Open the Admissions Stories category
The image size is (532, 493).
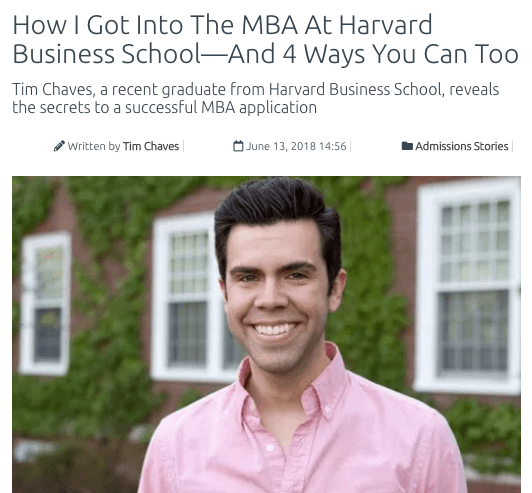coord(462,146)
